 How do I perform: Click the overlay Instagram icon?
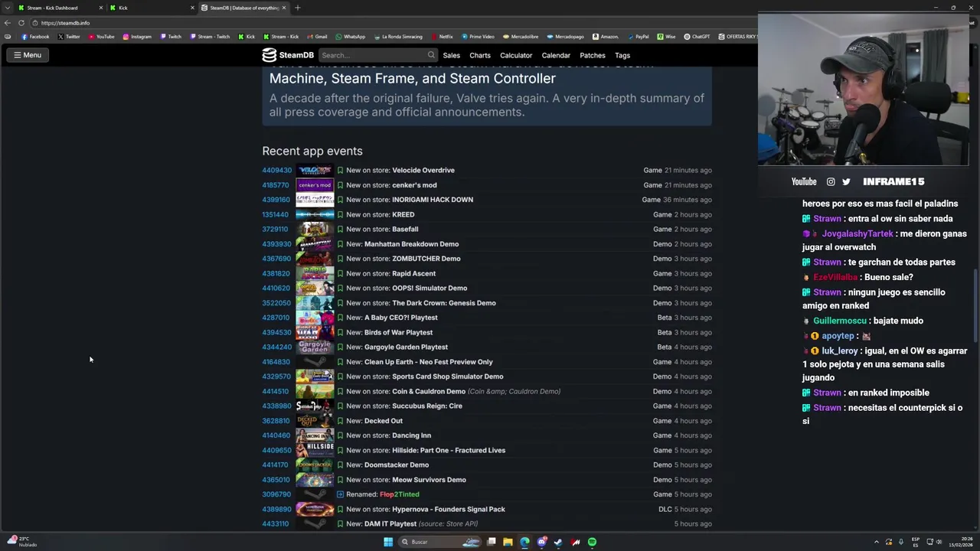pos(831,181)
